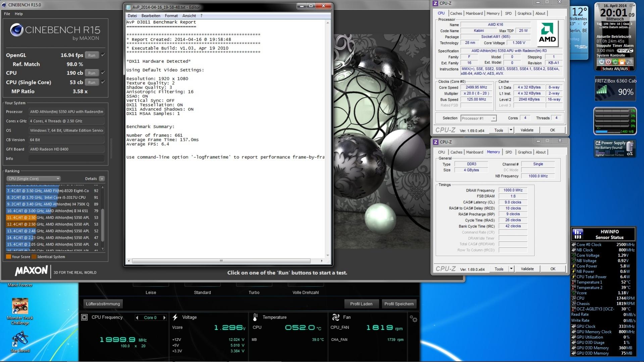The width and height of the screenshot is (644, 362).
Task: Expand the Tools dropdown arrow in CPU-Z
Action: pos(511,130)
